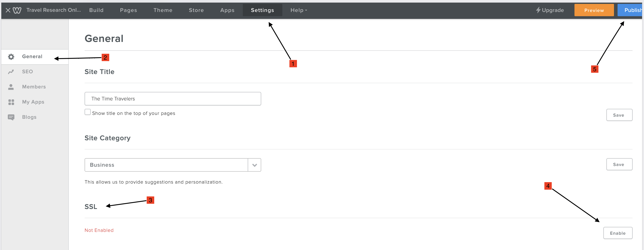Navigate to the Store menu
The image size is (644, 250).
click(x=196, y=10)
